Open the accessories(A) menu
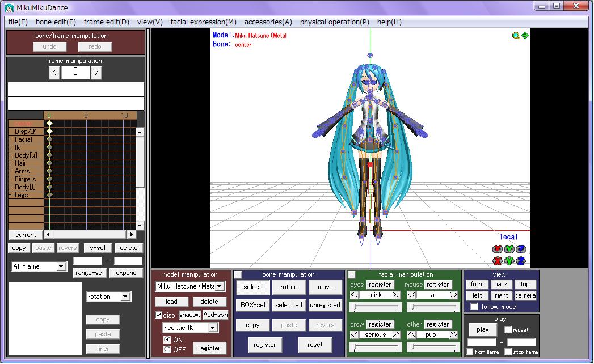 (x=268, y=22)
